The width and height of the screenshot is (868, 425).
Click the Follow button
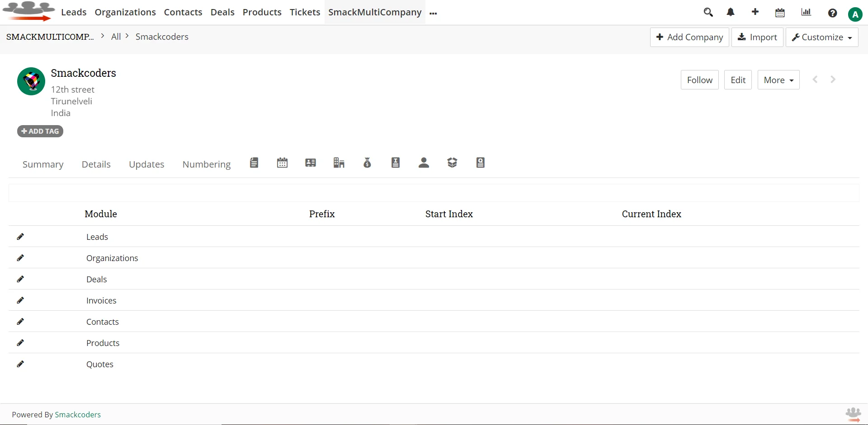(x=699, y=79)
